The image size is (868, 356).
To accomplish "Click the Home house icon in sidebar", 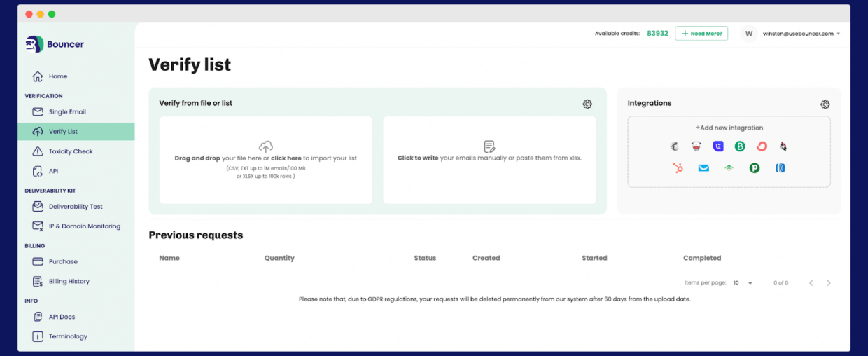I will [x=37, y=76].
